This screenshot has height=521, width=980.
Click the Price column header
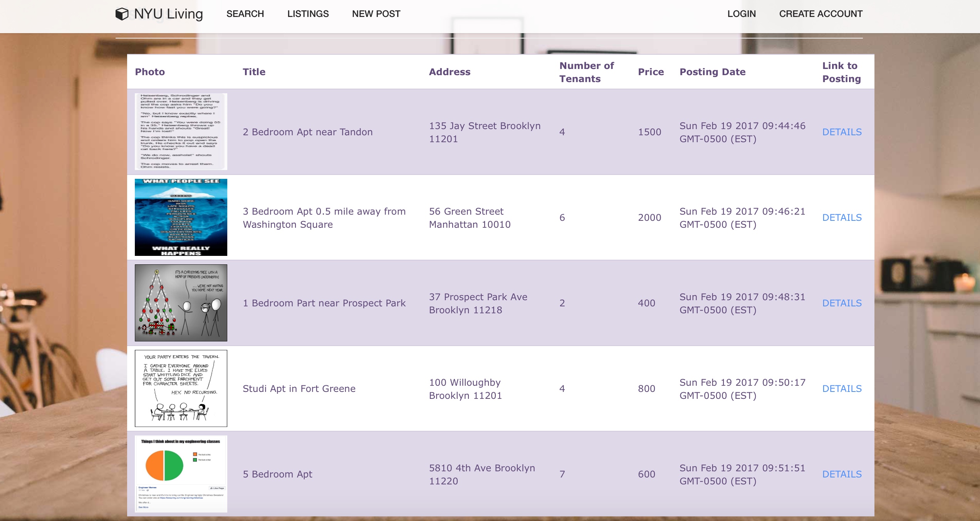click(651, 72)
